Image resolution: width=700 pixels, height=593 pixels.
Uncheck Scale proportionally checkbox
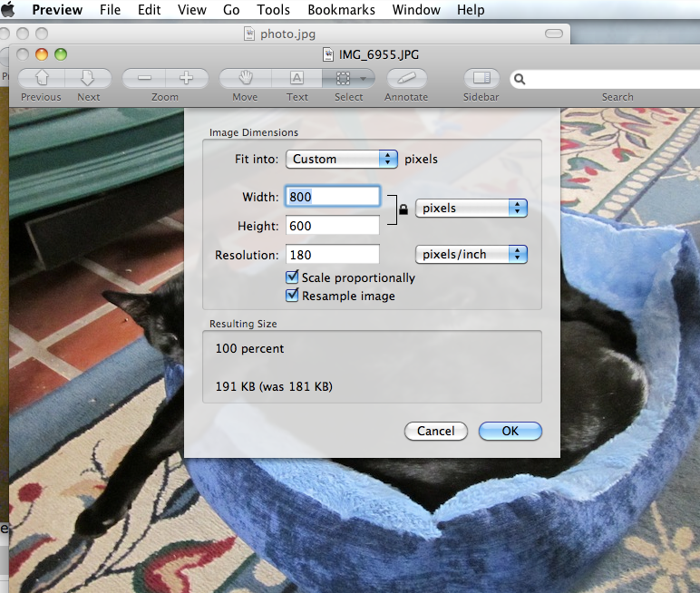pyautogui.click(x=292, y=277)
